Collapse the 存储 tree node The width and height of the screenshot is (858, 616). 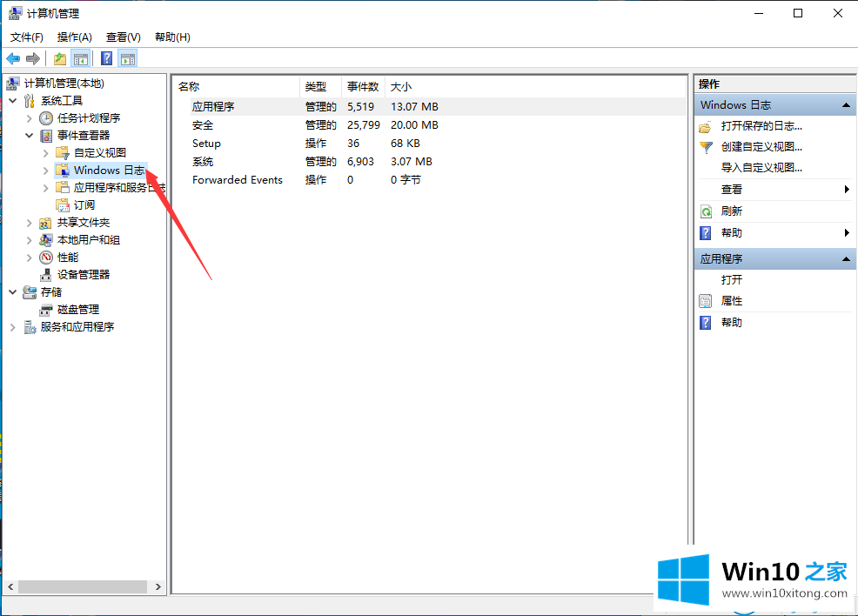point(12,292)
